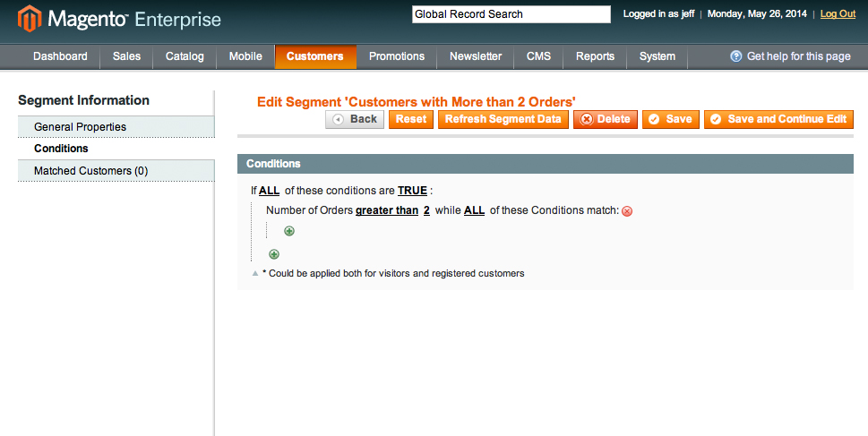Add a nested condition with the inner plus icon
Screen dimensions: 868x436
(289, 231)
